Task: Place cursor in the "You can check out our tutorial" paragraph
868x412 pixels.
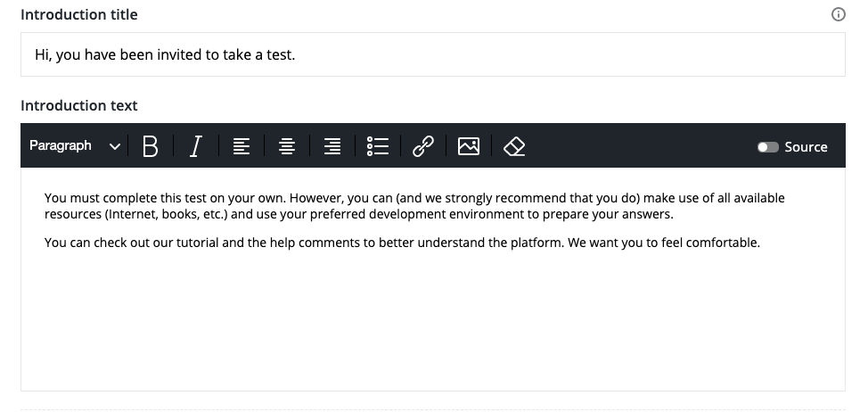Action: 356,242
